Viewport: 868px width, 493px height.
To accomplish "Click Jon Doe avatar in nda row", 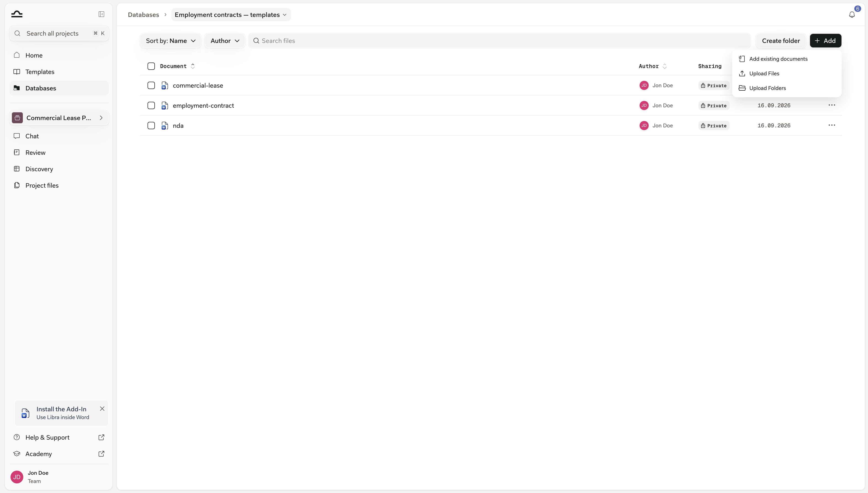I will (x=644, y=126).
